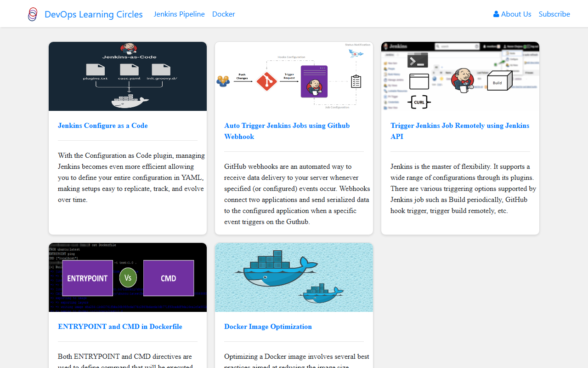
Task: Open ENTRYPOINT and CMD in Dockerfile article
Action: (120, 327)
